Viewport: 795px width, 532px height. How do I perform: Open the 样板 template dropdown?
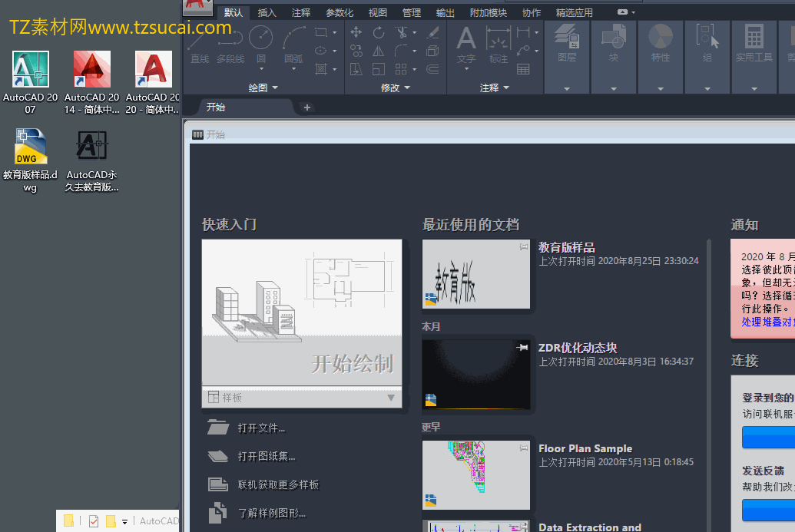(x=302, y=398)
